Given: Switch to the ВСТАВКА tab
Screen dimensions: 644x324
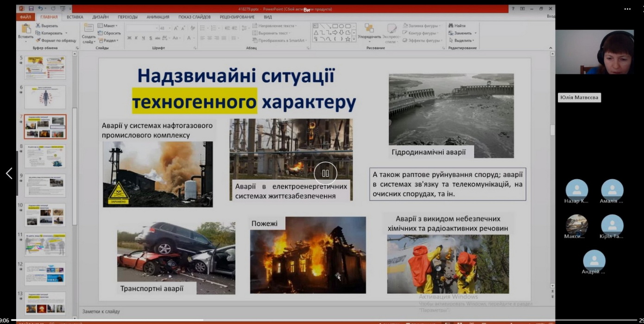Looking at the screenshot, I should tap(75, 17).
